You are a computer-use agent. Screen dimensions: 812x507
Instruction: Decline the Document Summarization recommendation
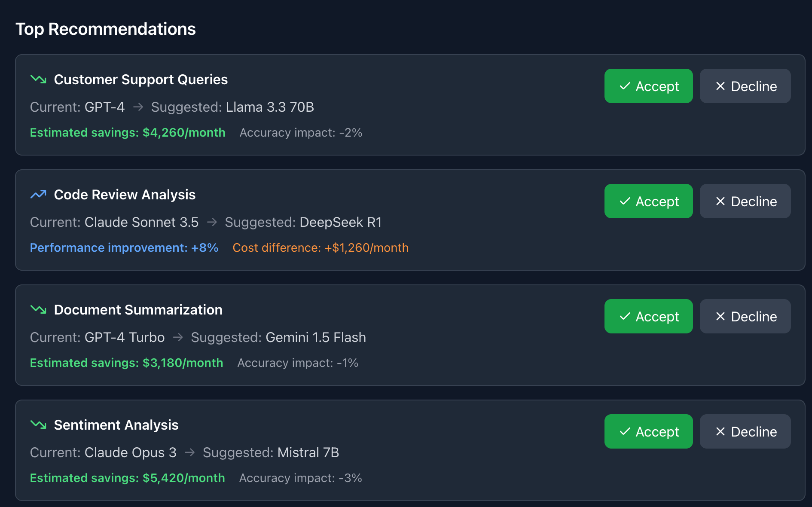point(745,316)
